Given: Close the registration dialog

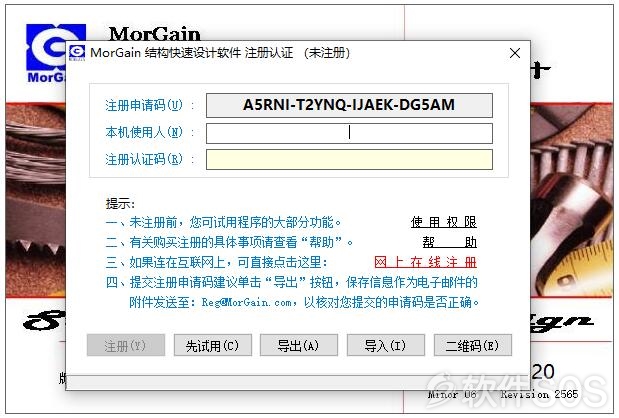Looking at the screenshot, I should tap(514, 53).
